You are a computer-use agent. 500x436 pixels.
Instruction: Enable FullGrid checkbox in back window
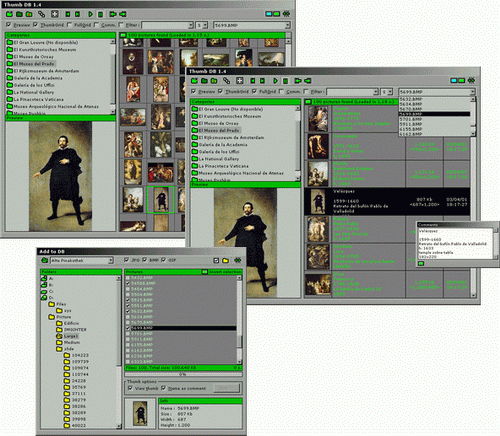(69, 25)
